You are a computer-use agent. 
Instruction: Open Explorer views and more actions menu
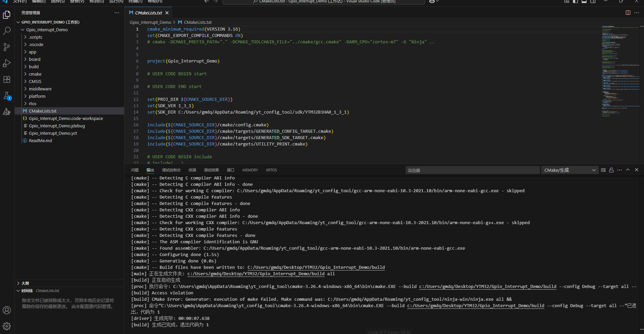117,13
